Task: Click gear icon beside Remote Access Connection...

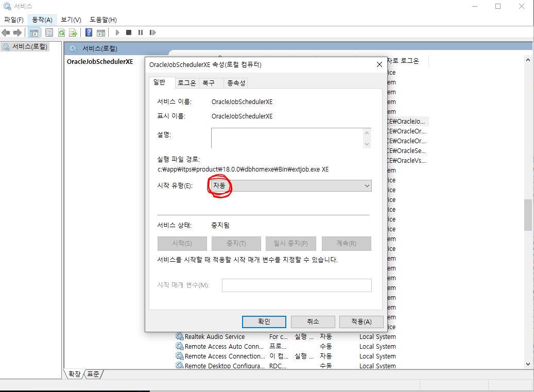Action: coord(180,356)
